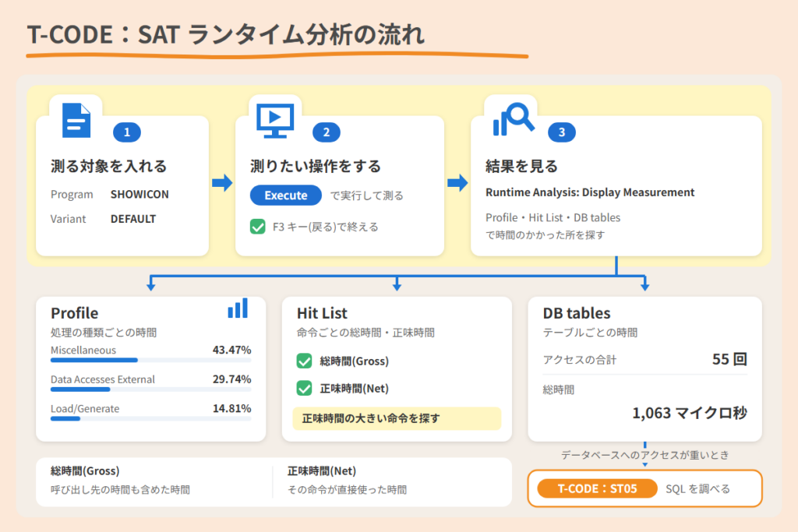Click the Data Accesses External progress bar

click(x=150, y=389)
